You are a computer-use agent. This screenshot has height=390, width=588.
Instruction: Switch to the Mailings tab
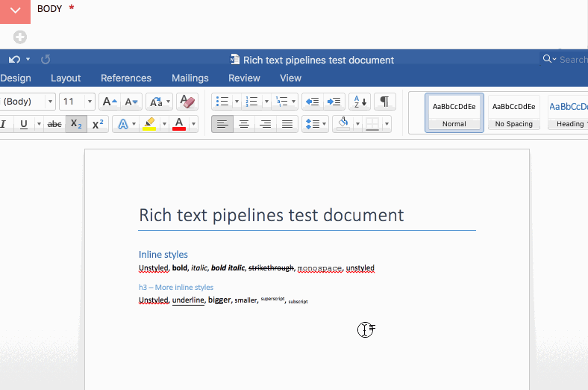click(190, 78)
